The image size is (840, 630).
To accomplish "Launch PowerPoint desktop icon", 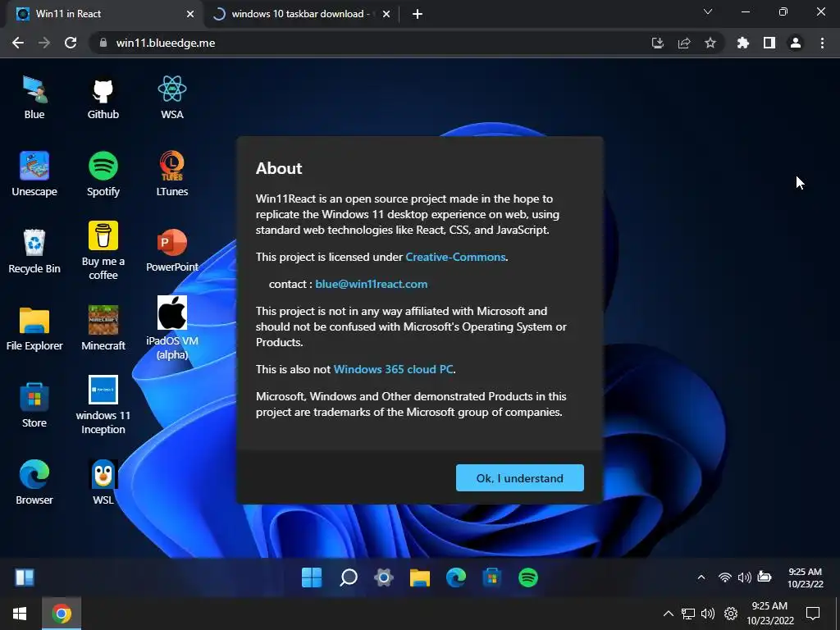I will 172,251.
